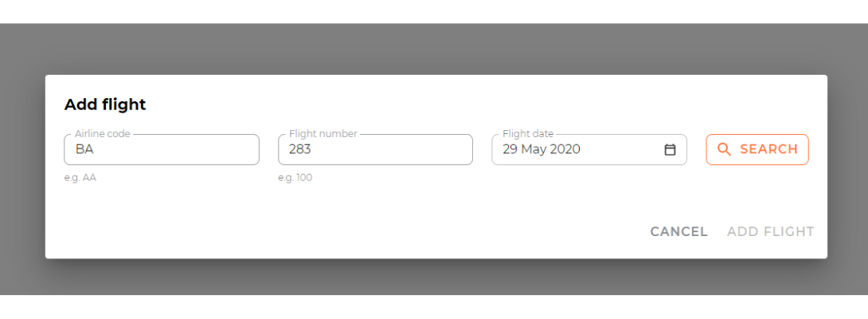868x319 pixels.
Task: Click the "Airline code" field label
Action: (103, 134)
